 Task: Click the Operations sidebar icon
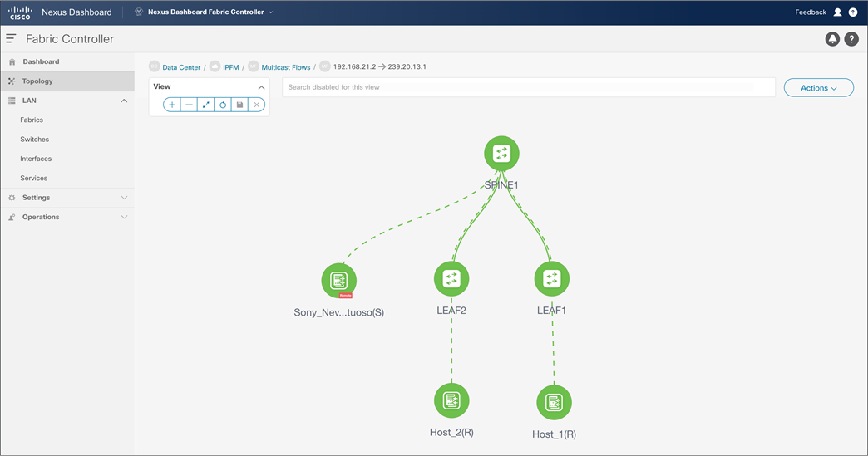coord(12,218)
